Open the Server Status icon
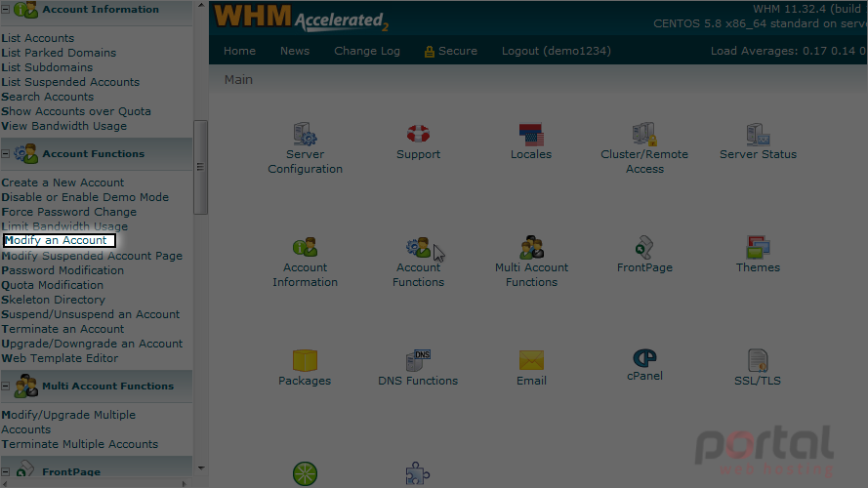The image size is (868, 488). point(758,135)
